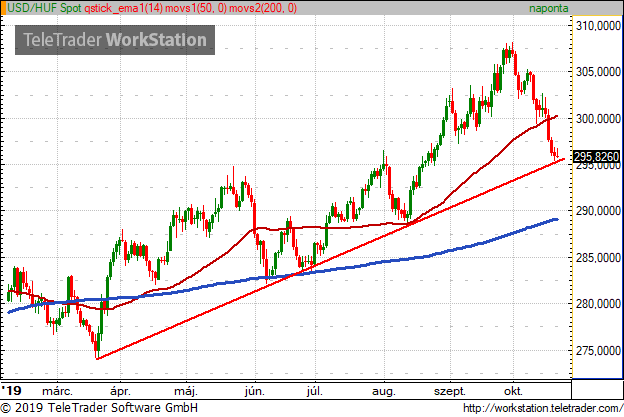Click the '19 year label
Screen dimensions: 624x417
click(11, 390)
